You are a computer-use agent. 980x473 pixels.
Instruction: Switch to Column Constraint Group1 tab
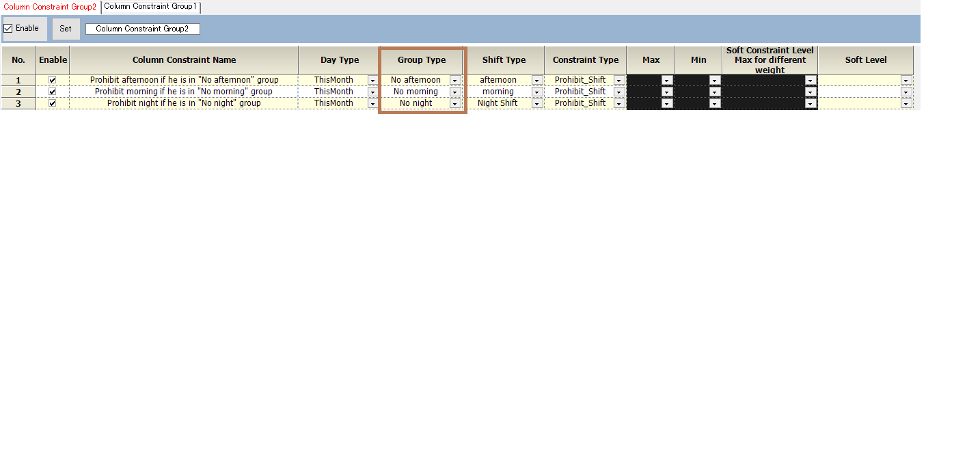pos(150,6)
